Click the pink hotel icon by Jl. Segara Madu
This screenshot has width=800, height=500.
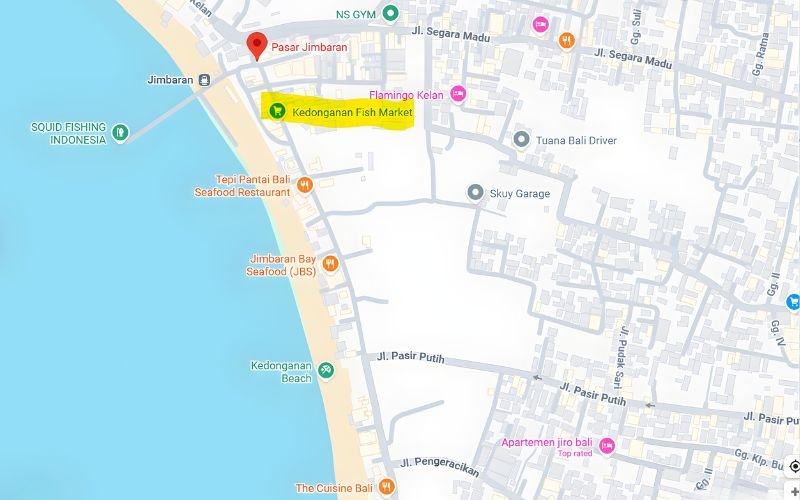pyautogui.click(x=540, y=24)
